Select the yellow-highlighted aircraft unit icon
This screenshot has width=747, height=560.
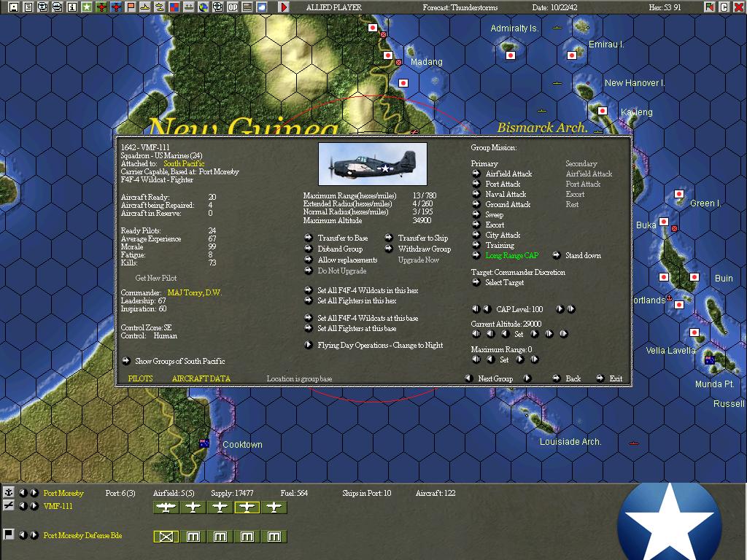(247, 507)
